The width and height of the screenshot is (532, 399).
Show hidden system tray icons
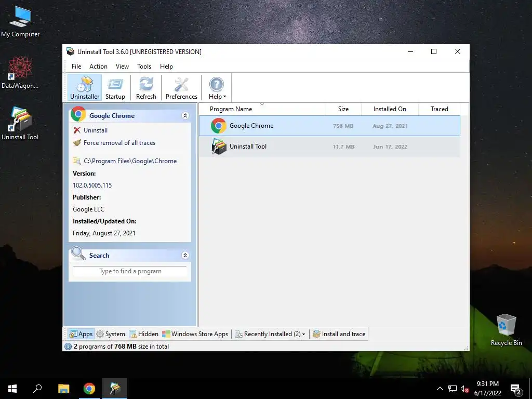coord(440,389)
